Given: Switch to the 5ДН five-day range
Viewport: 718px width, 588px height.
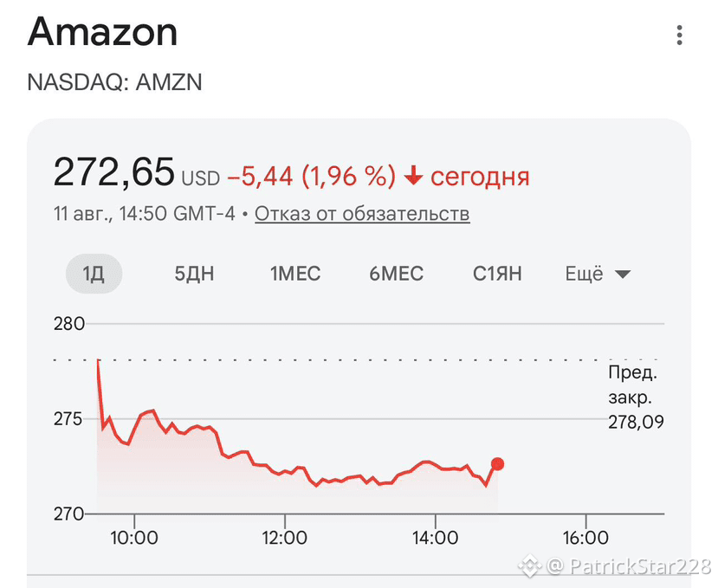Looking at the screenshot, I should tap(194, 274).
